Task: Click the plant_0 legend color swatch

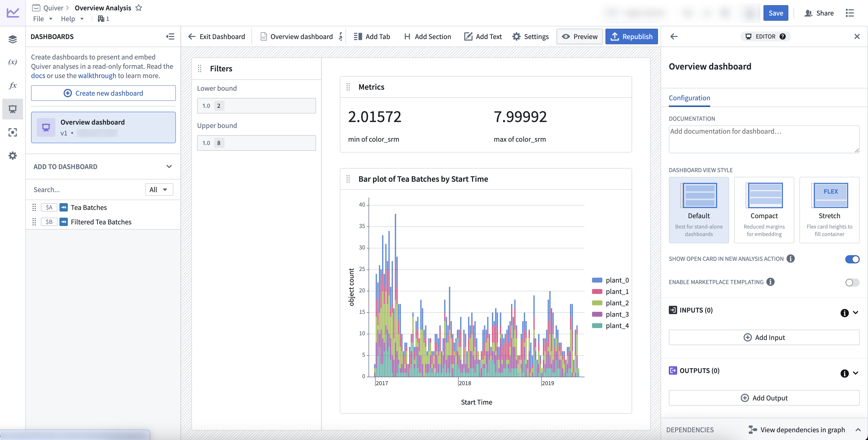Action: pyautogui.click(x=597, y=280)
